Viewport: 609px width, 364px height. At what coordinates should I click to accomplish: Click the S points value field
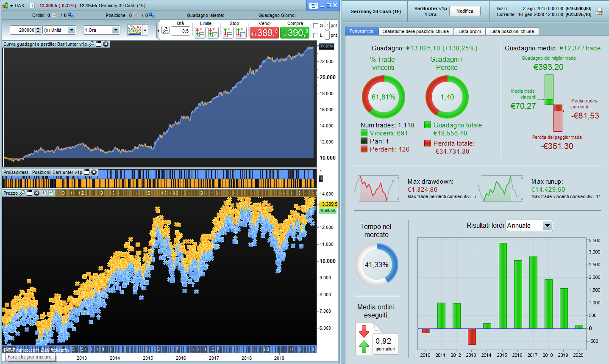(327, 26)
